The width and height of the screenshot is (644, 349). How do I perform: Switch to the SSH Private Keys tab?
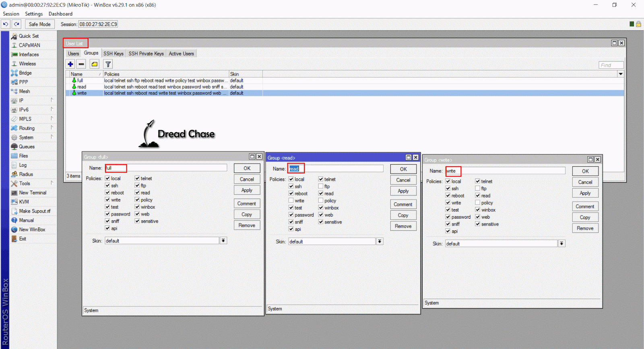[146, 53]
